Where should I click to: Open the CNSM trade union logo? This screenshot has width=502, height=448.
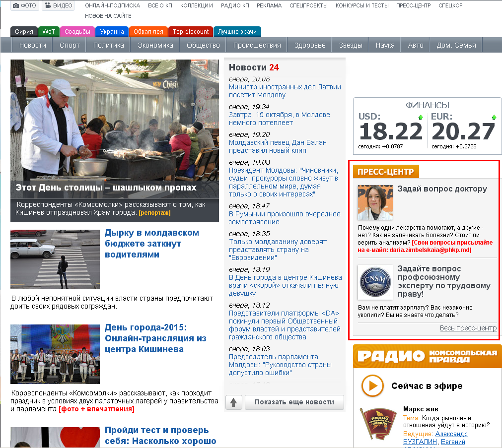[x=375, y=282]
